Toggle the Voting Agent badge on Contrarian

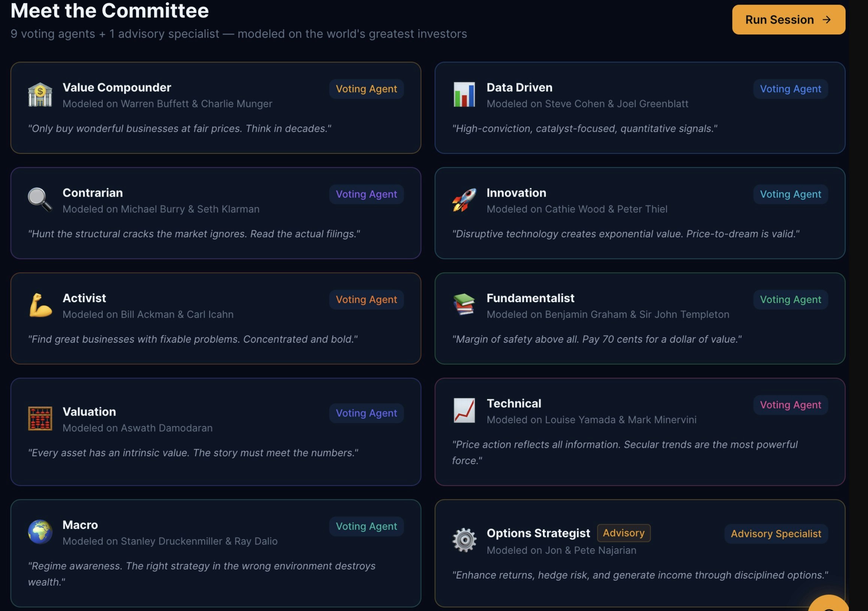366,194
